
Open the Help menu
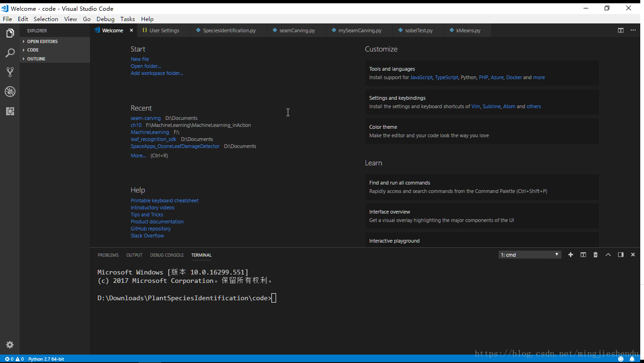click(x=147, y=19)
